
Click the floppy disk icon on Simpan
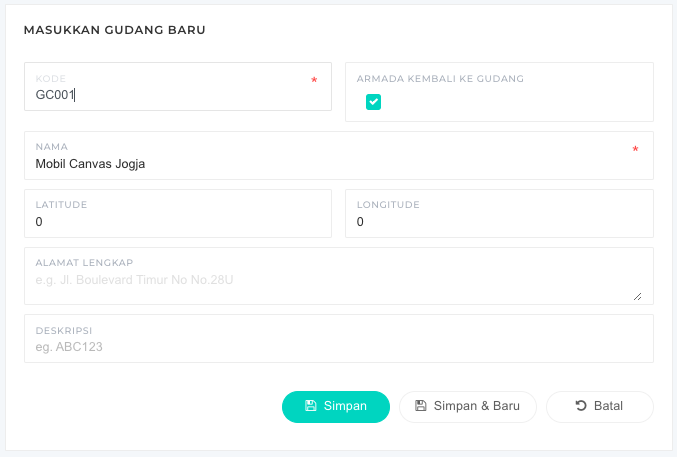[311, 406]
